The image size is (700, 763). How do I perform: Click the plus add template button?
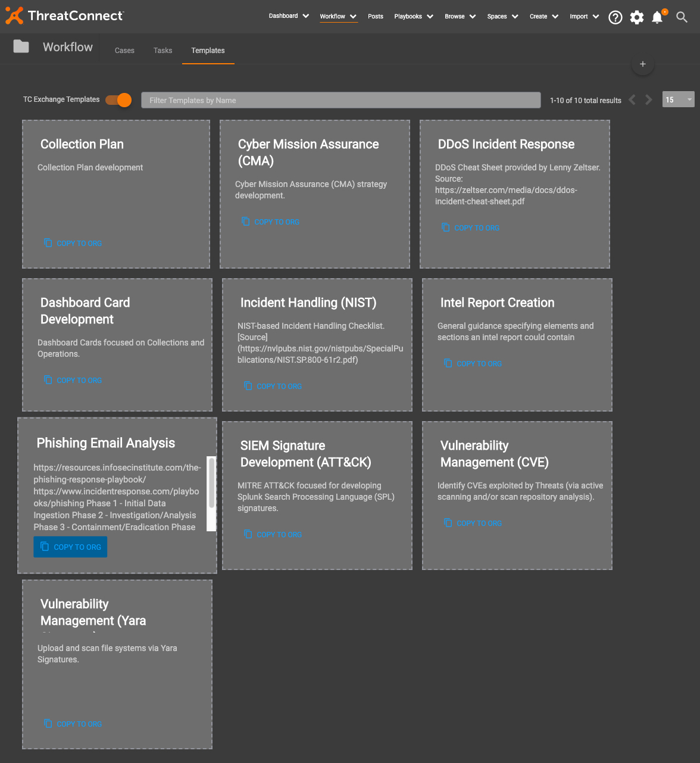coord(643,64)
